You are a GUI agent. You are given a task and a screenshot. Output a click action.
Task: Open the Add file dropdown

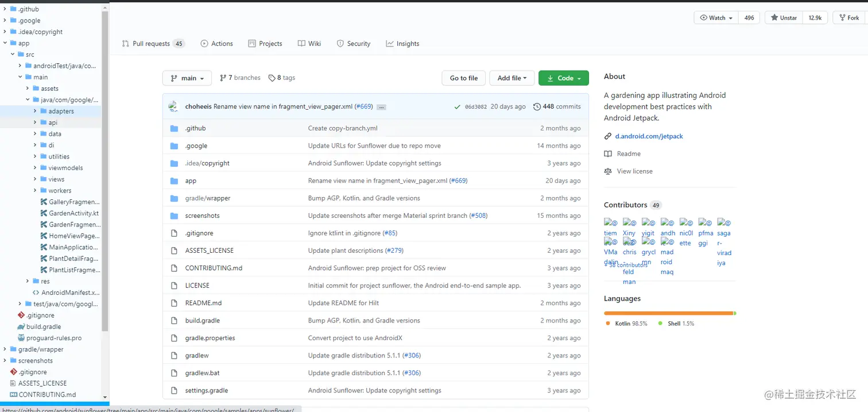point(513,78)
